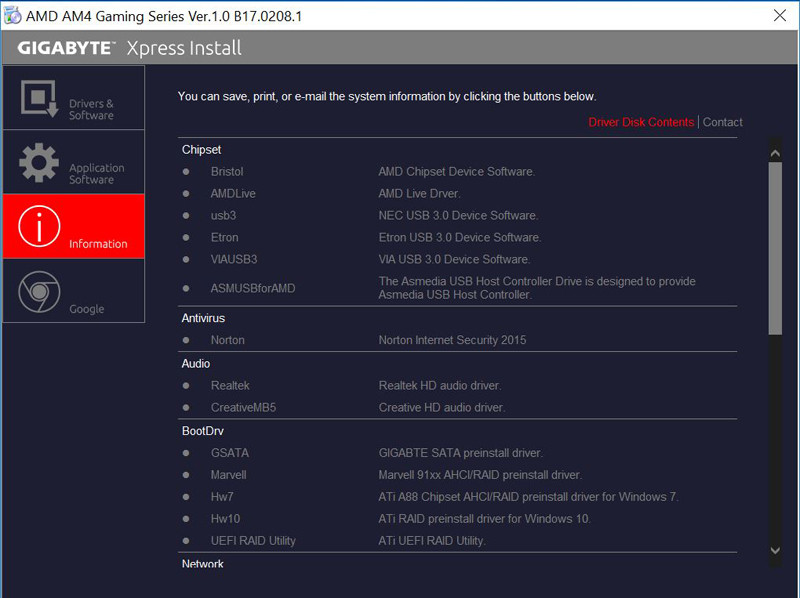The image size is (800, 598).
Task: Select the GSATA entry
Action: pos(230,453)
